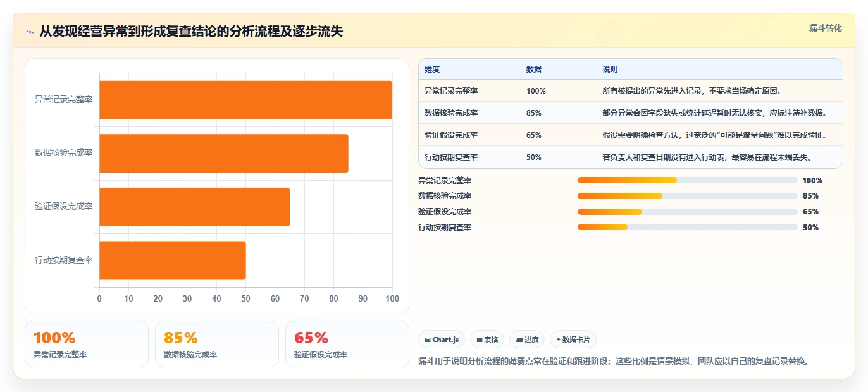The width and height of the screenshot is (868, 392).
Task: Click the 65% value beside the progress bar
Action: (x=810, y=212)
